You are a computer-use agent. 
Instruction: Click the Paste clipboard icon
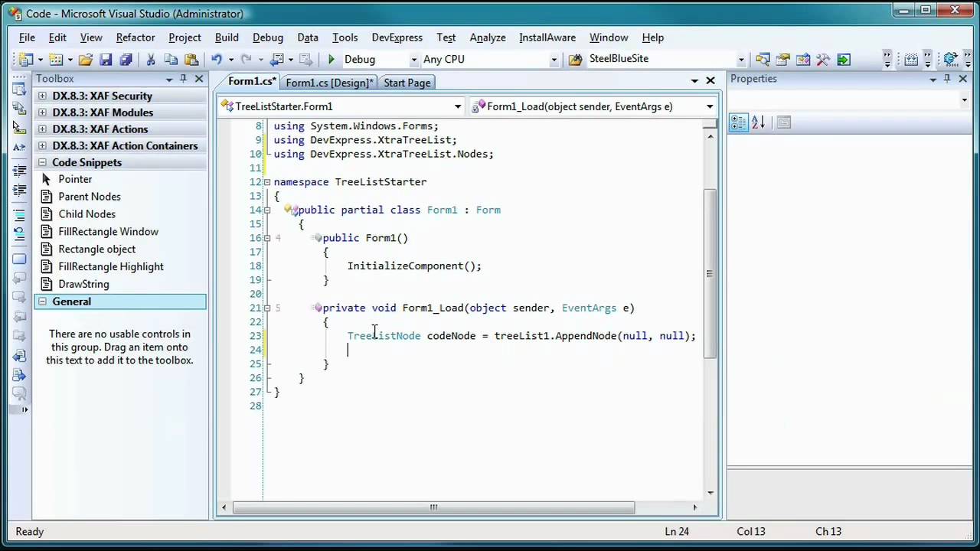(191, 60)
